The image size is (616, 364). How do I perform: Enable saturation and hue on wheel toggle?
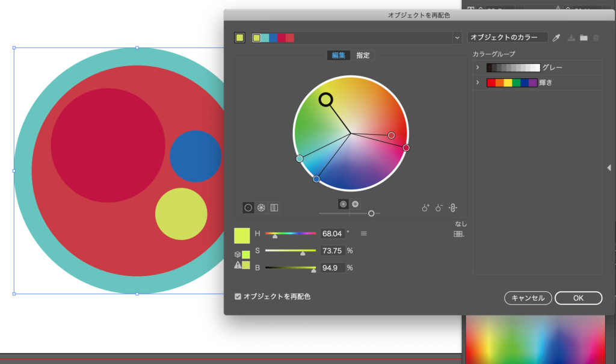(343, 204)
